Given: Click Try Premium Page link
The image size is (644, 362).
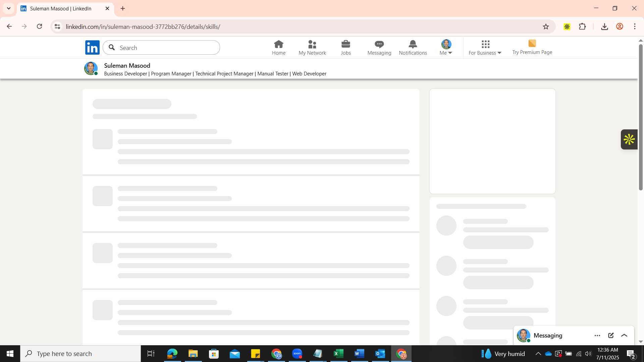Looking at the screenshot, I should tap(532, 48).
